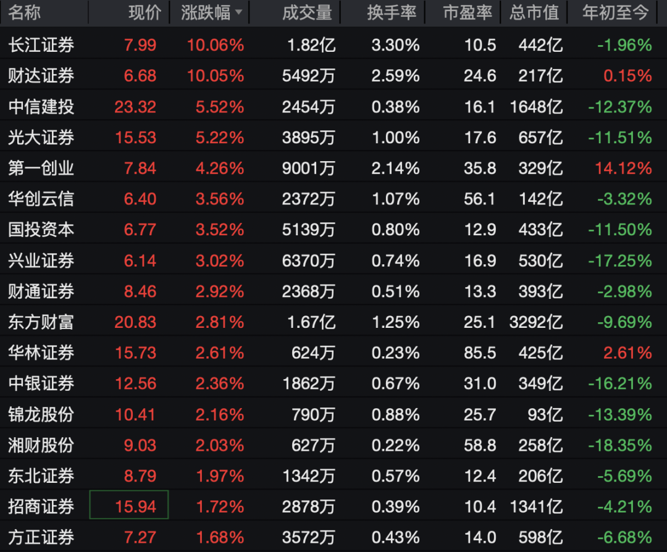Open 中信建投 stock details

tap(41, 106)
